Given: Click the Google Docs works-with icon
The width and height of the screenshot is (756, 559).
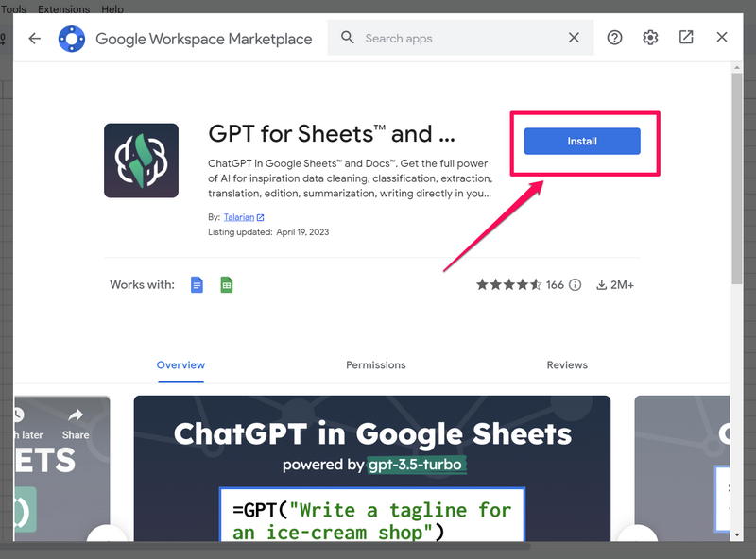Looking at the screenshot, I should coord(198,284).
